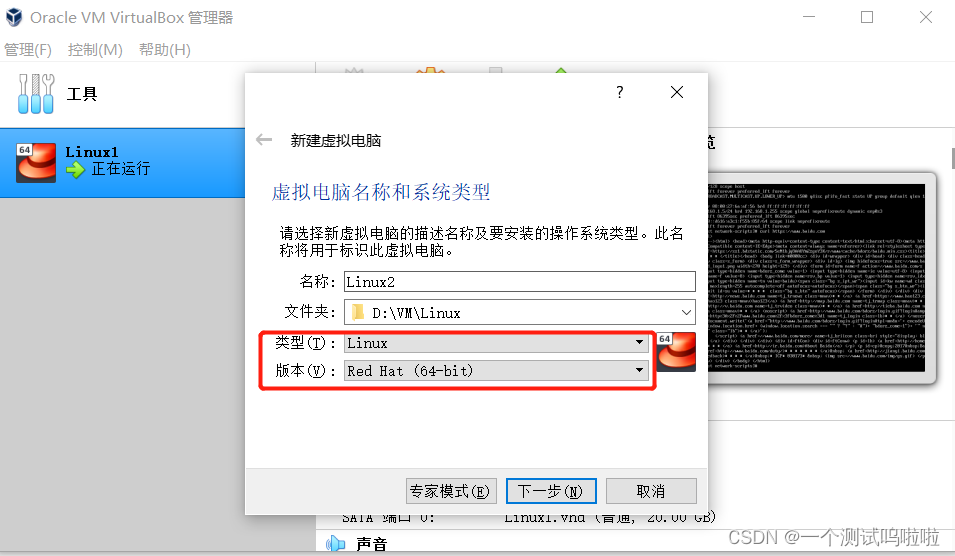Viewport: 955px width, 556px height.
Task: Open the 版本(V) Red Hat dropdown
Action: (x=495, y=370)
